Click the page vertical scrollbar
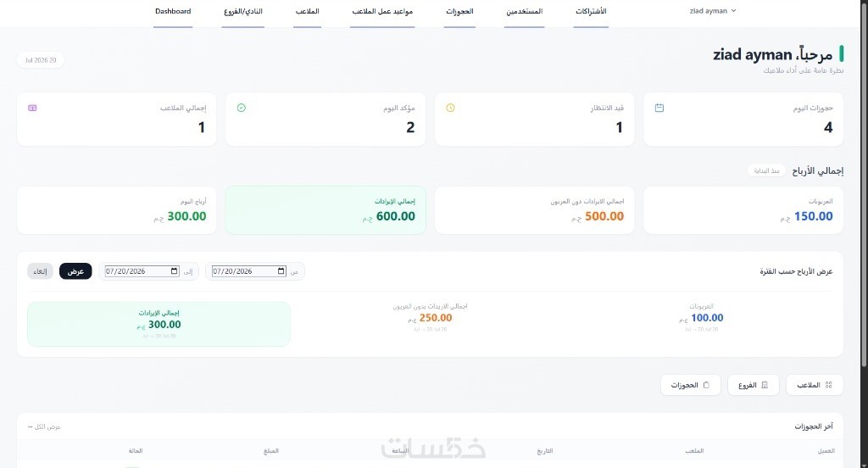 [x=864, y=183]
